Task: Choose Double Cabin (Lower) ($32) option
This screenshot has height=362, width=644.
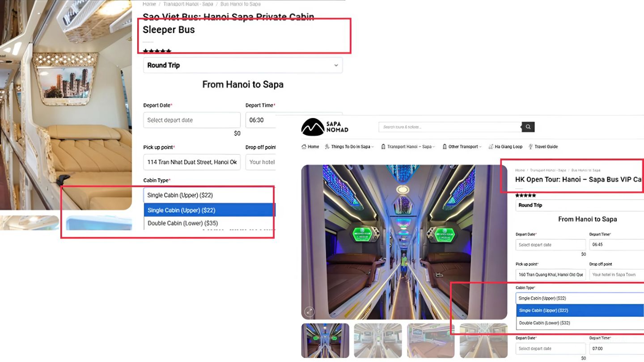Action: (x=544, y=323)
